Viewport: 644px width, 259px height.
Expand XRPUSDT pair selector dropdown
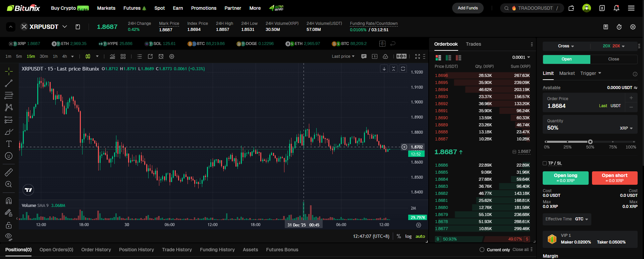click(65, 27)
